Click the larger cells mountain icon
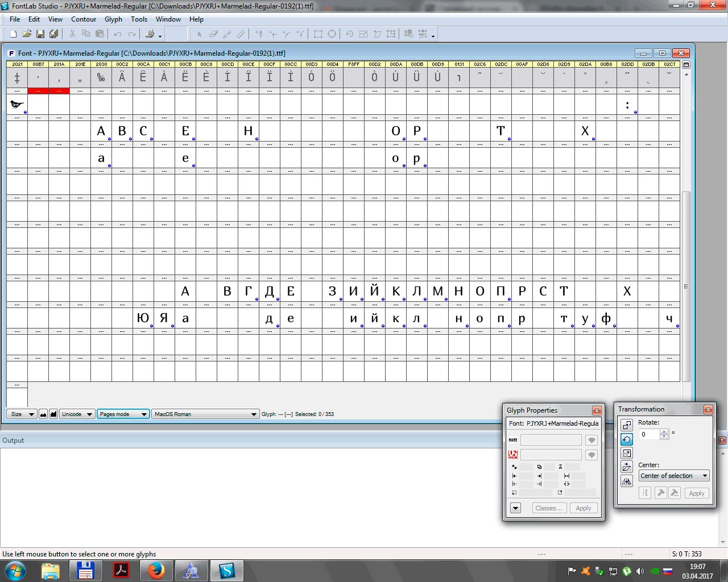The width and height of the screenshot is (728, 582). tap(53, 414)
